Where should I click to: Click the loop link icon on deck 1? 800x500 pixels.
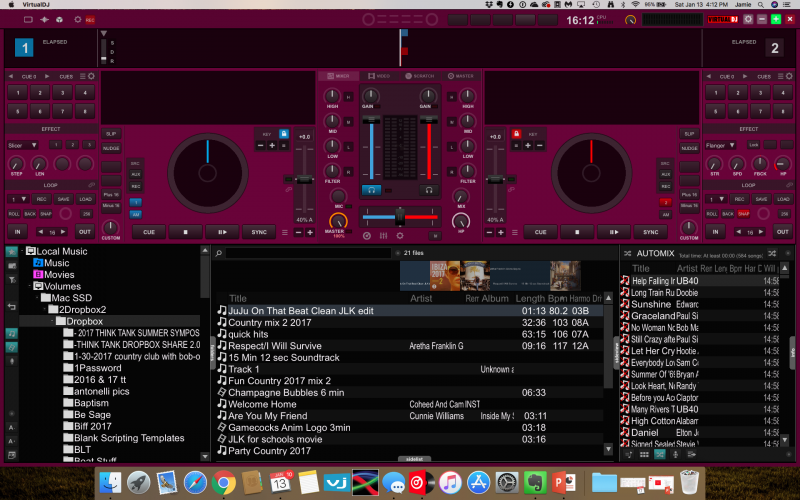92,185
